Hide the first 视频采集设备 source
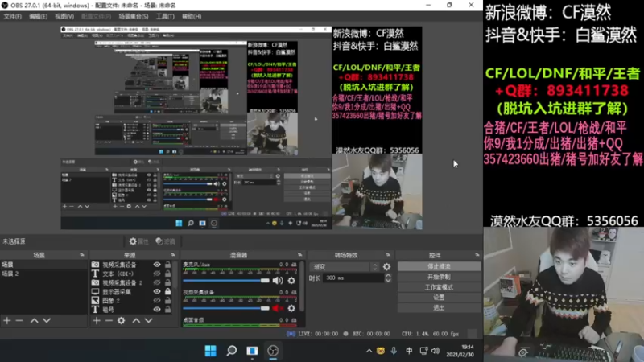The height and width of the screenshot is (362, 644). pyautogui.click(x=157, y=265)
